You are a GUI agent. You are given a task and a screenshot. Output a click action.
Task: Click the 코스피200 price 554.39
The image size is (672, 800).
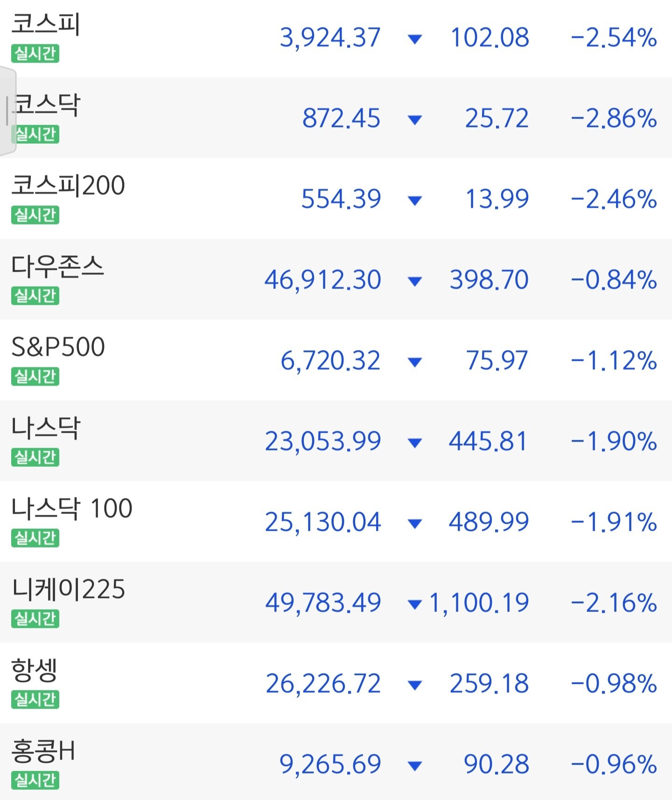341,199
